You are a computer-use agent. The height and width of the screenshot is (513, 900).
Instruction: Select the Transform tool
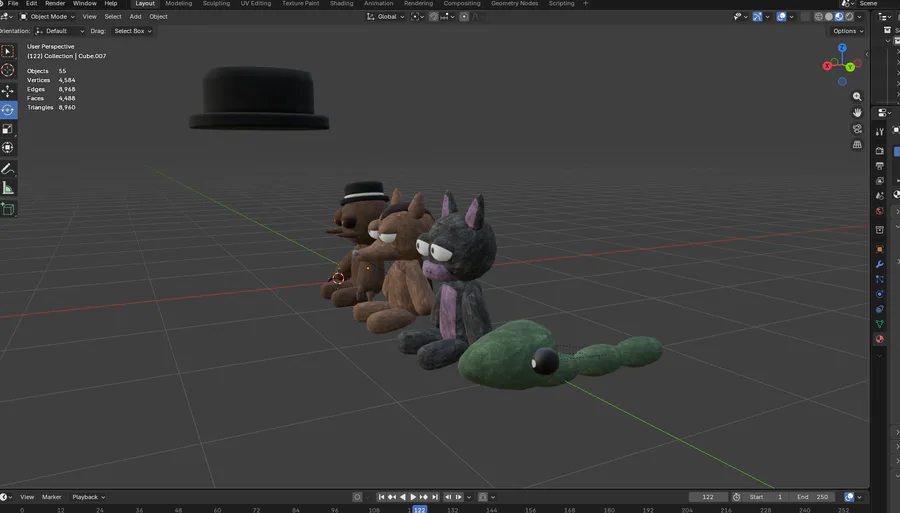pos(8,147)
